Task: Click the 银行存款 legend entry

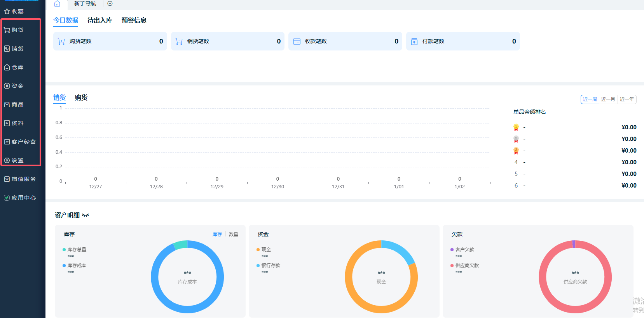Action: click(269, 266)
